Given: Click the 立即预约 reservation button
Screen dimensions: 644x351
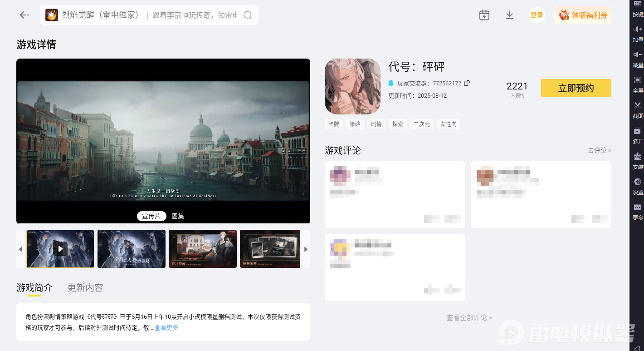Looking at the screenshot, I should coord(576,88).
